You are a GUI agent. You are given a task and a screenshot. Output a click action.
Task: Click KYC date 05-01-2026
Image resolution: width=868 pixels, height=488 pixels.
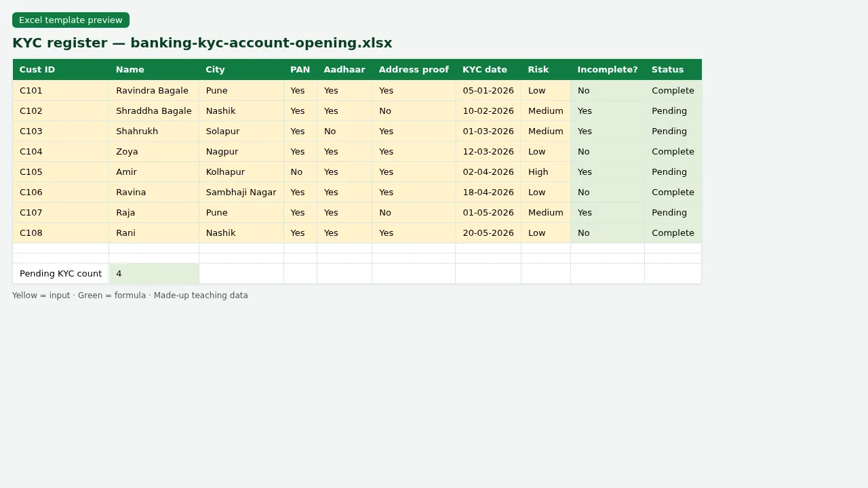pos(488,91)
